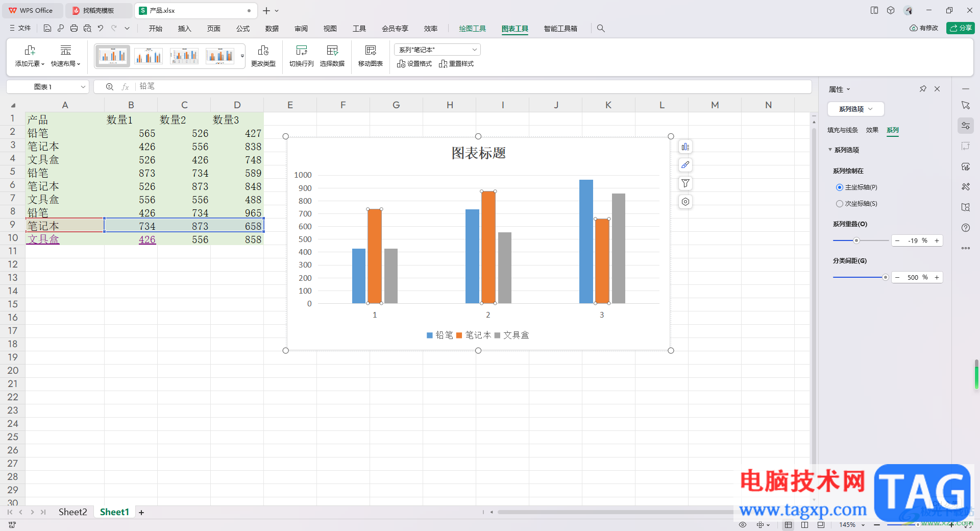This screenshot has height=531, width=980.
Task: Add a new sheet with plus button
Action: [141, 512]
